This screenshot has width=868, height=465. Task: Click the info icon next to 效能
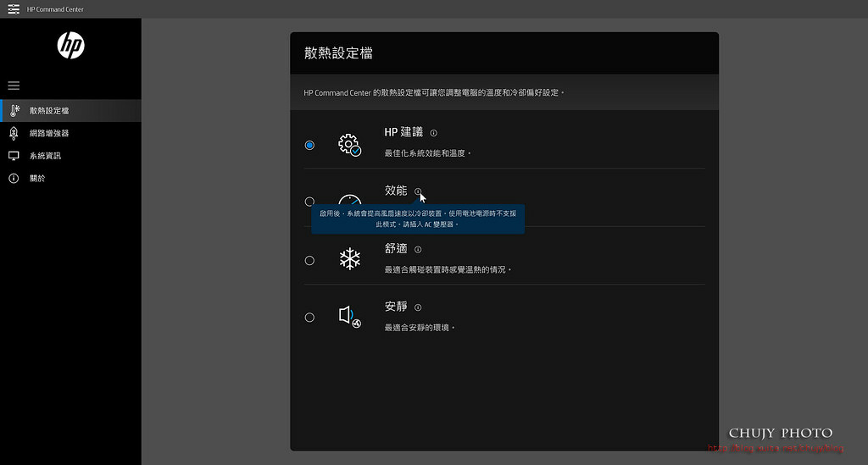click(x=418, y=191)
